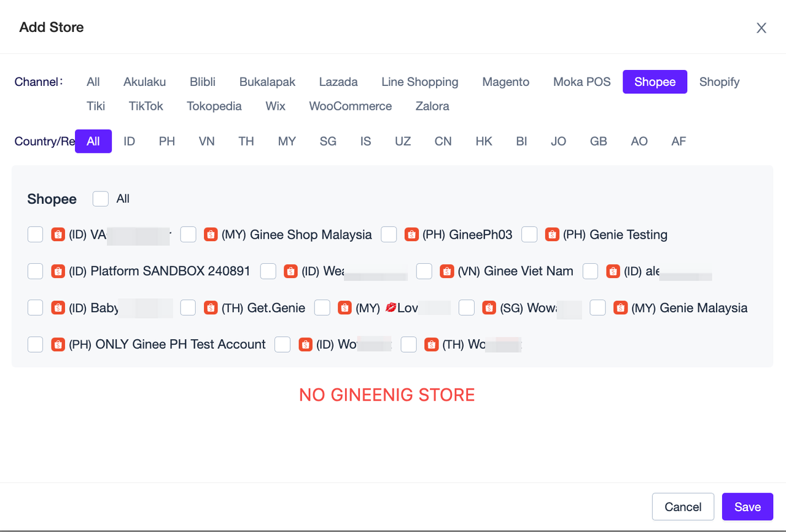
Task: Check the Ginee Shop Malaysia checkbox
Action: click(188, 234)
